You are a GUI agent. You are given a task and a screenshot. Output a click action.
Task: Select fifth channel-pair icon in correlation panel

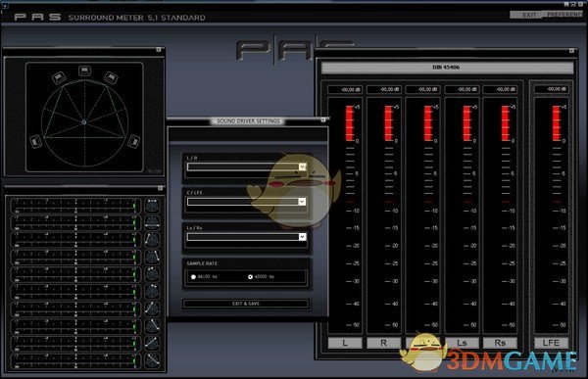pyautogui.click(x=152, y=274)
